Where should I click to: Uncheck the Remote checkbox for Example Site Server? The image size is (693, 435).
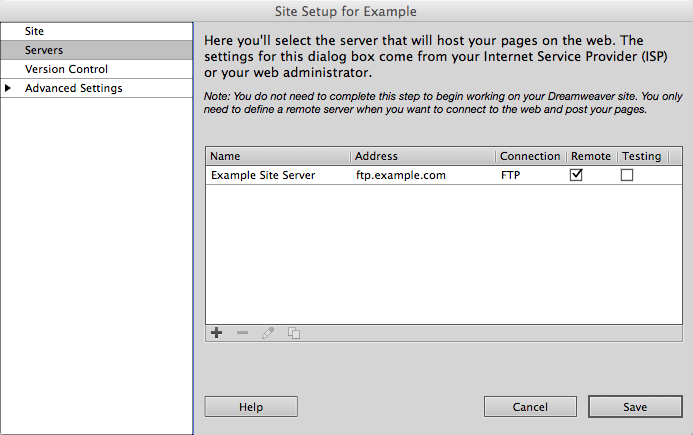click(x=576, y=174)
